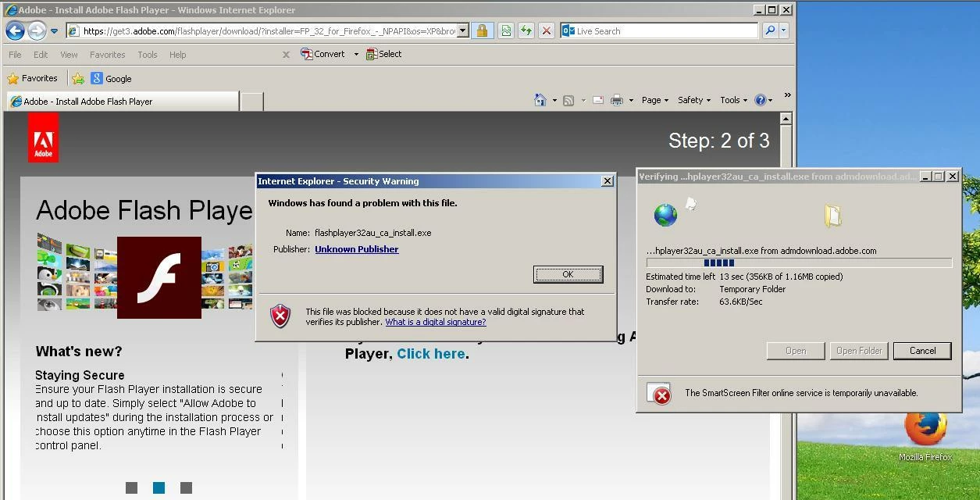Click the page scrollbar up arrow

786,119
